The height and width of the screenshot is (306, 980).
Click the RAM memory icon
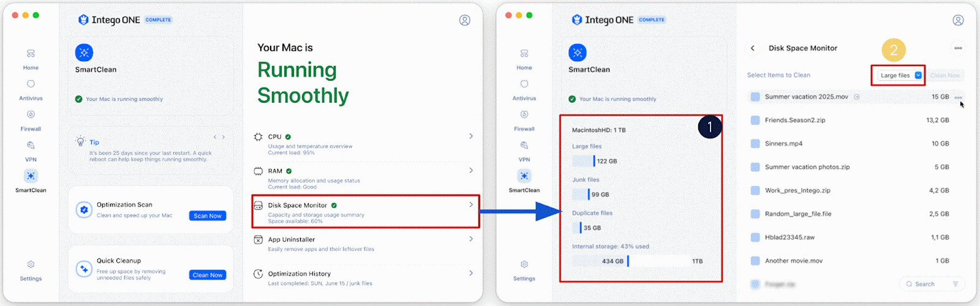(x=258, y=171)
